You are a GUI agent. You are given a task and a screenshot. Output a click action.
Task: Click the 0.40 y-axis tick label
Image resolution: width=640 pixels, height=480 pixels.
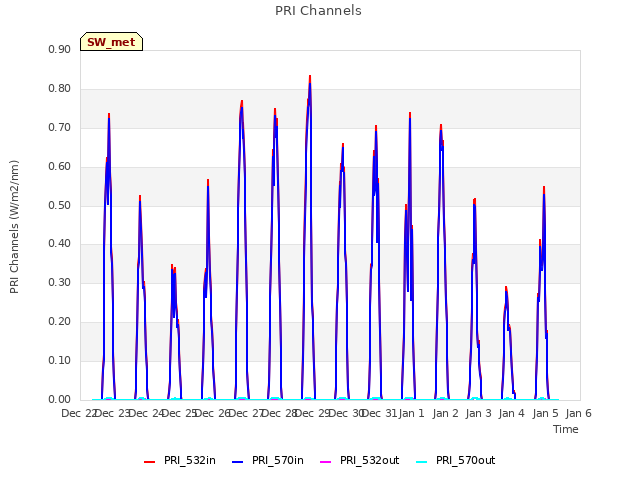point(60,244)
